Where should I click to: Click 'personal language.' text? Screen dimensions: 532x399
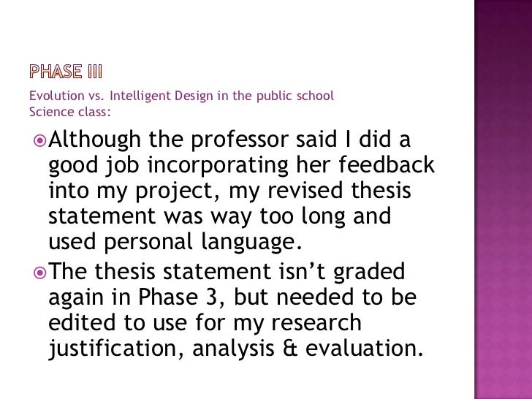click(x=202, y=243)
